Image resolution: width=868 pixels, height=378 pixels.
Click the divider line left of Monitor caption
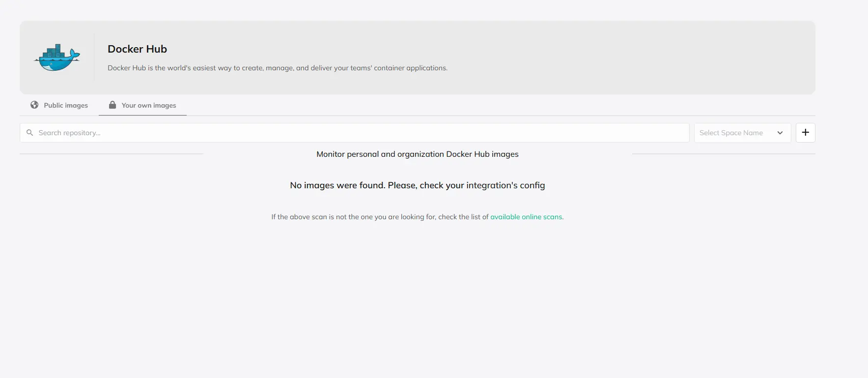tap(111, 154)
